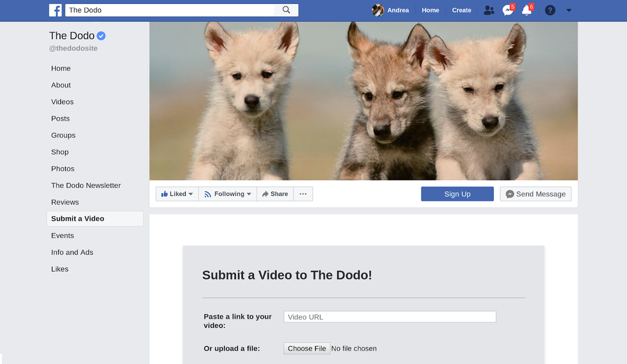Click the Choose File button
627x364 pixels.
pos(306,349)
